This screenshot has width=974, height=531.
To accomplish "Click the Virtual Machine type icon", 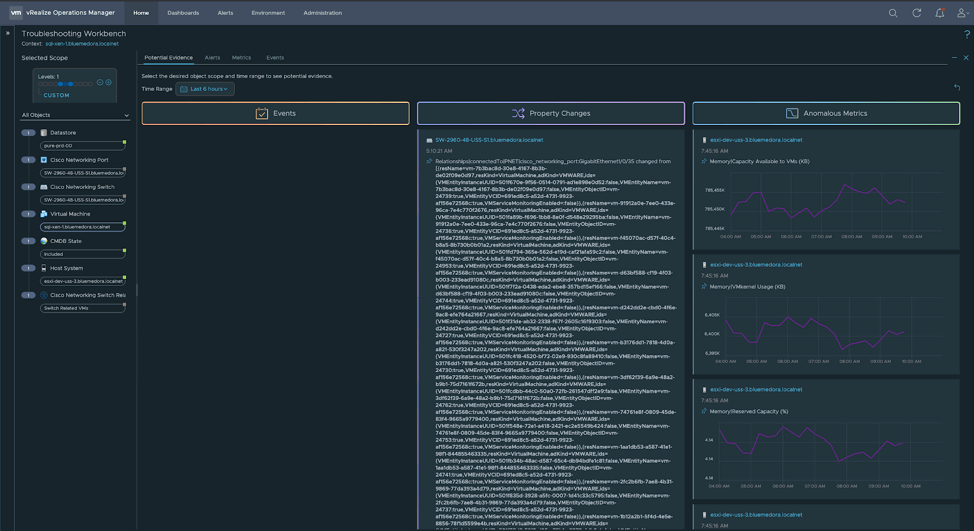I will [x=43, y=214].
